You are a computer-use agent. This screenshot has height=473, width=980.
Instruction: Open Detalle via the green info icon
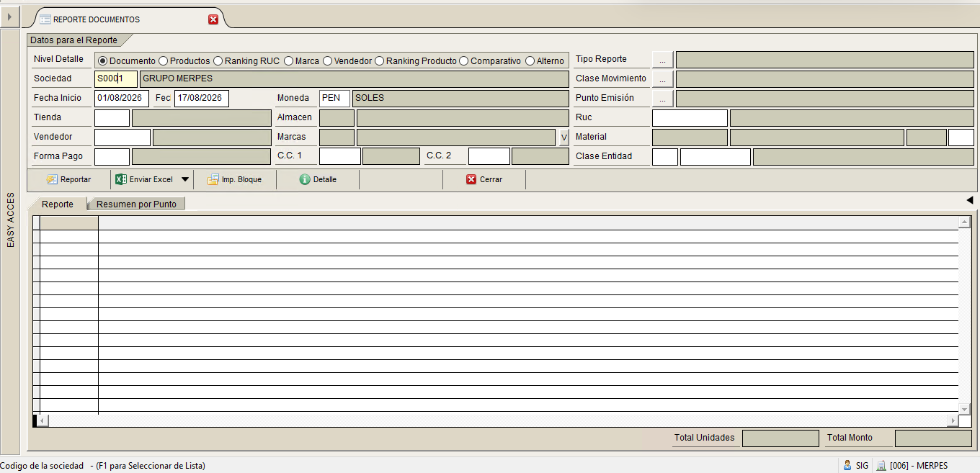click(305, 179)
